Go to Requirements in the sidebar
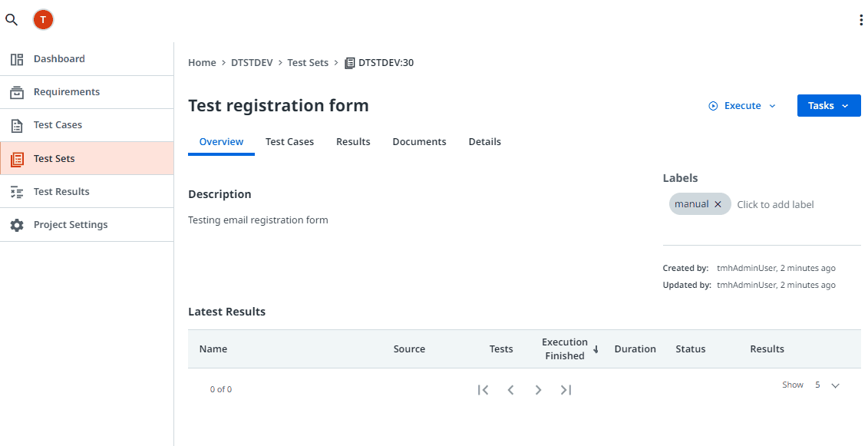868x446 pixels. click(x=66, y=92)
